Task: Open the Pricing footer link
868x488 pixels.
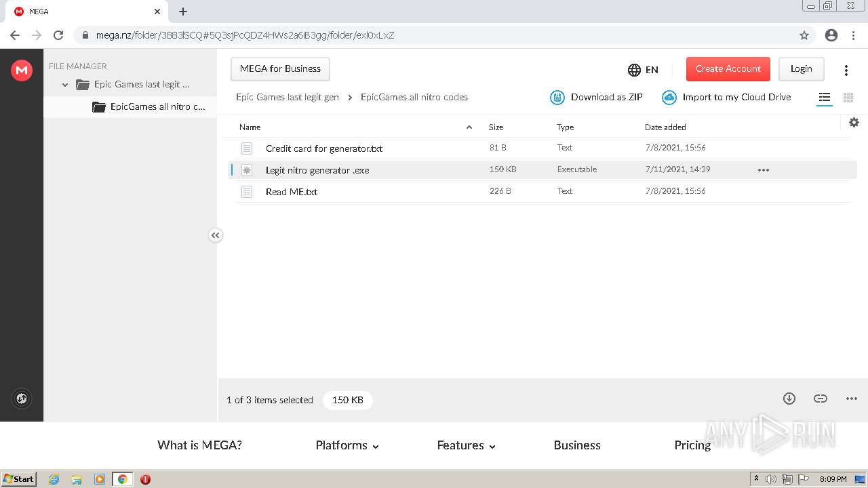Action: tap(692, 445)
